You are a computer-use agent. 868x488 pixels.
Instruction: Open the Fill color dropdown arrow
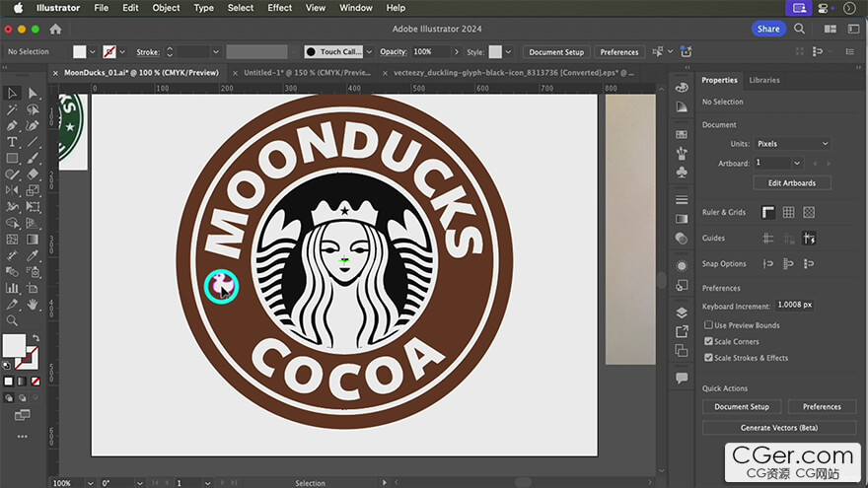click(x=93, y=52)
